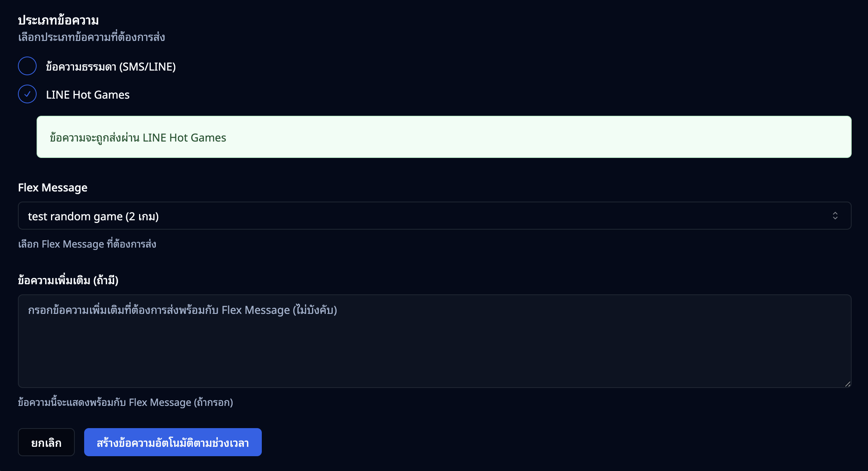Click the helper text 'เลือก Flex Message ที่ต้องการส่ง'

(87, 244)
